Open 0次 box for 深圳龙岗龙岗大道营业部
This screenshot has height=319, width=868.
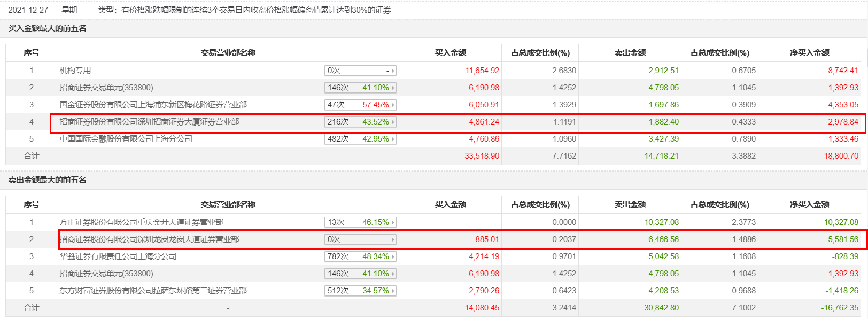click(x=360, y=239)
